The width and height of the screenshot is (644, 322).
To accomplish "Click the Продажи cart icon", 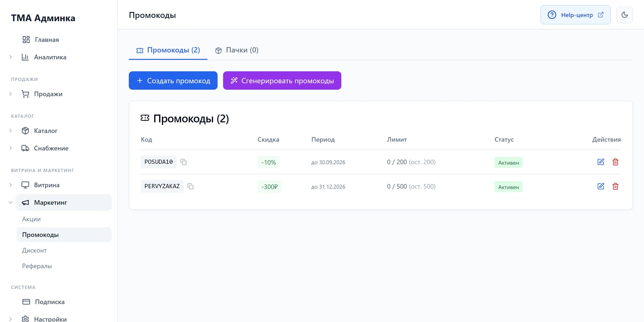I will [25, 94].
